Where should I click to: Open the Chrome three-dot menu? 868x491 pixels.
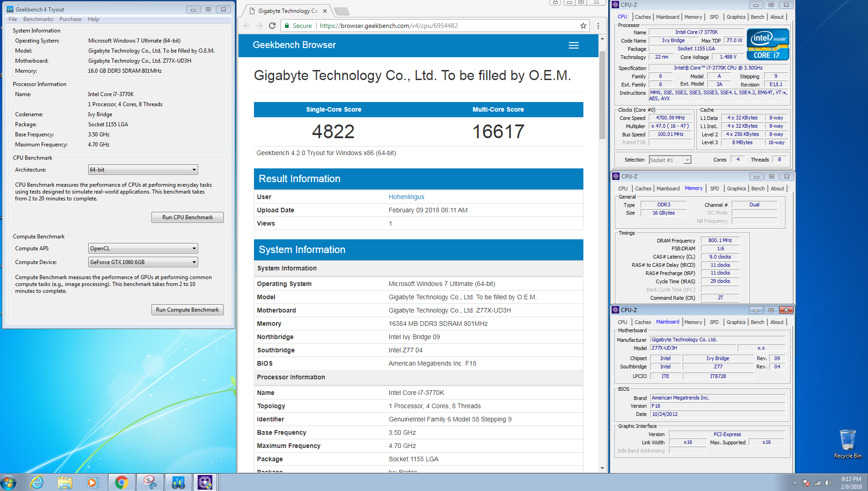point(598,26)
